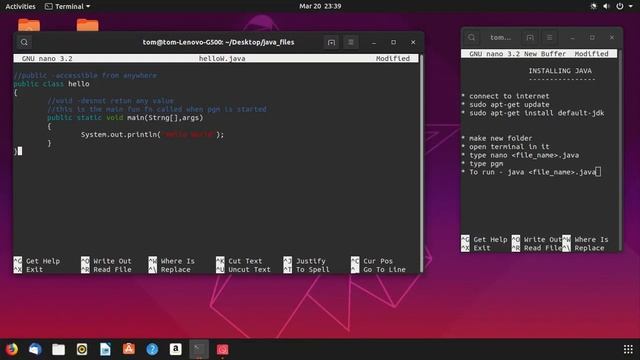The height and width of the screenshot is (360, 640).
Task: Click 'Get Help' in Java_files nano footer
Action: (x=43, y=261)
